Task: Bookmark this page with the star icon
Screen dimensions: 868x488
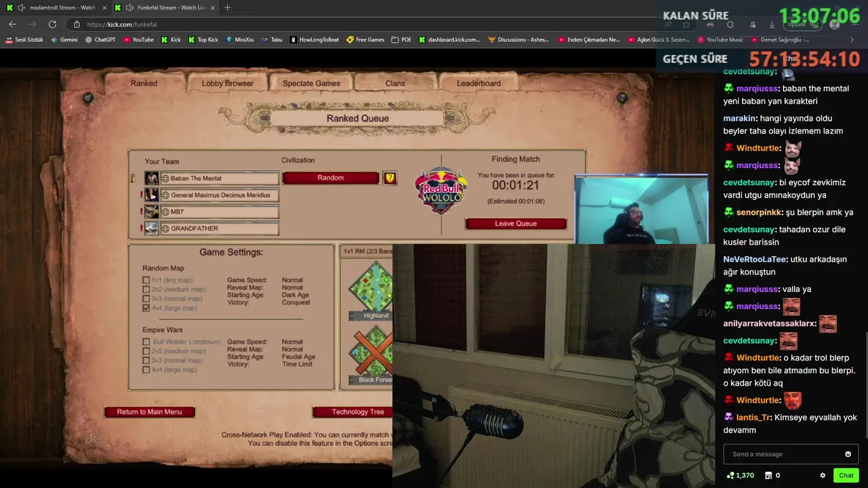Action: point(686,24)
